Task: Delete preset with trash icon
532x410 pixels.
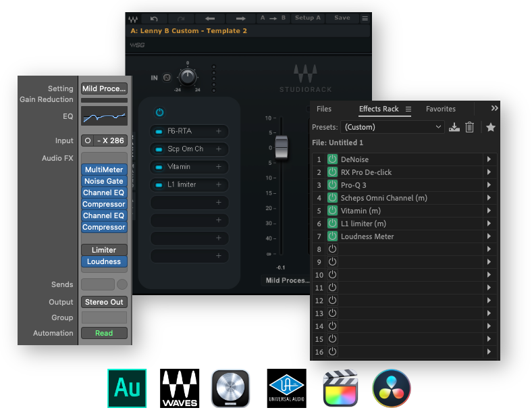Action: (470, 127)
